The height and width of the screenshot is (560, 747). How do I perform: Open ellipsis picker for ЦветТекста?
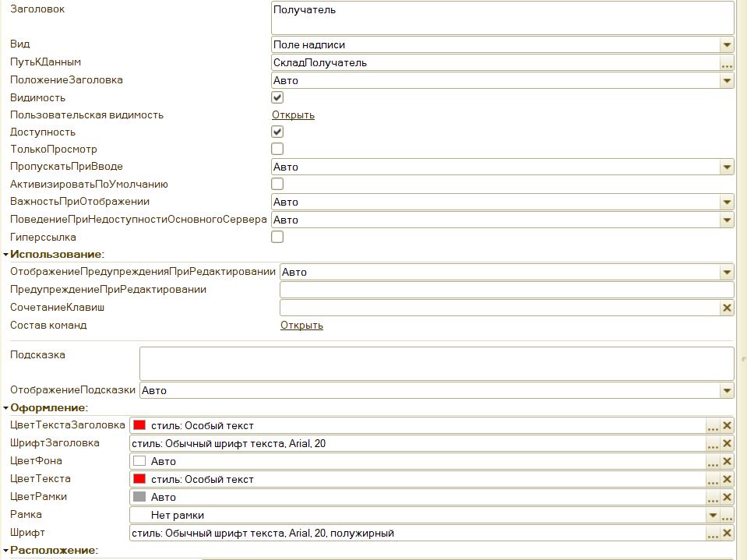pos(713,479)
